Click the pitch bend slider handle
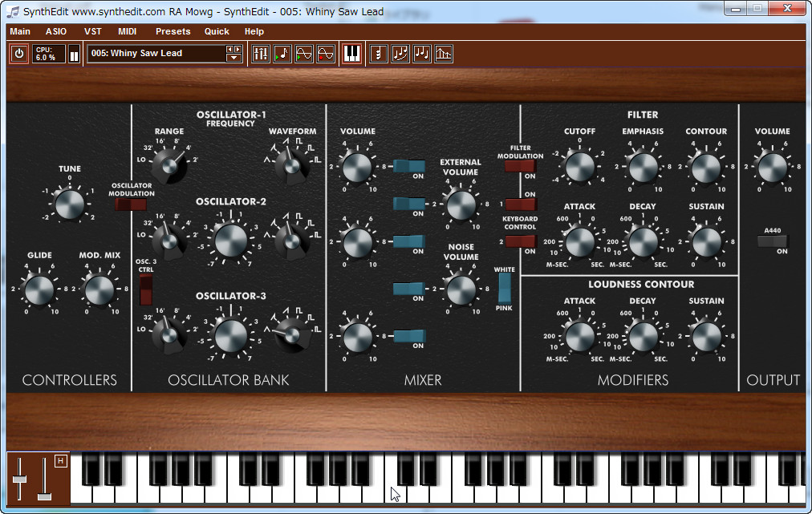 pos(20,480)
